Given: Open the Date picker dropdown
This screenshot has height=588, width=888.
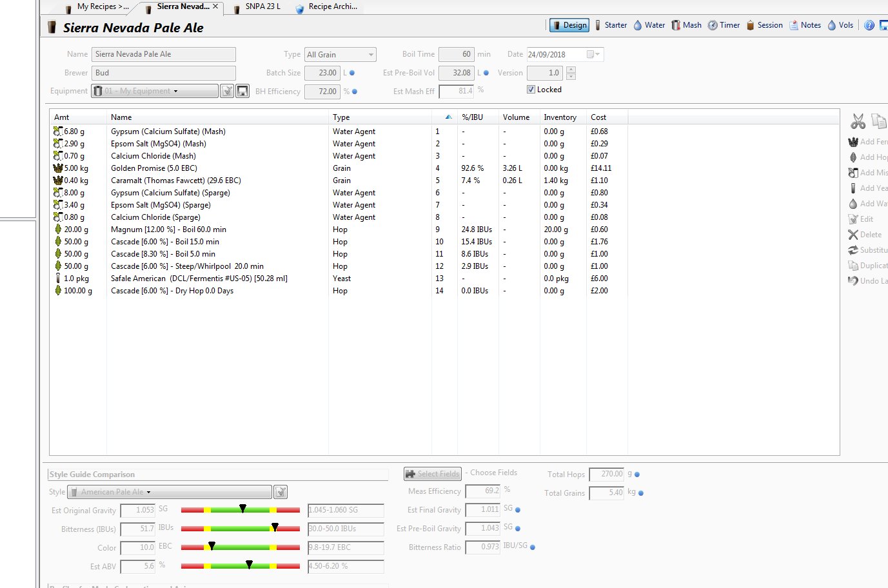Looking at the screenshot, I should coord(595,55).
